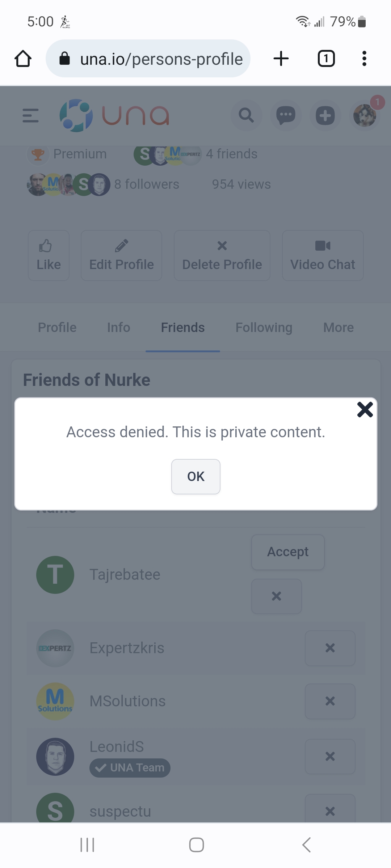Remove Expertzkris from friends

pyautogui.click(x=330, y=648)
